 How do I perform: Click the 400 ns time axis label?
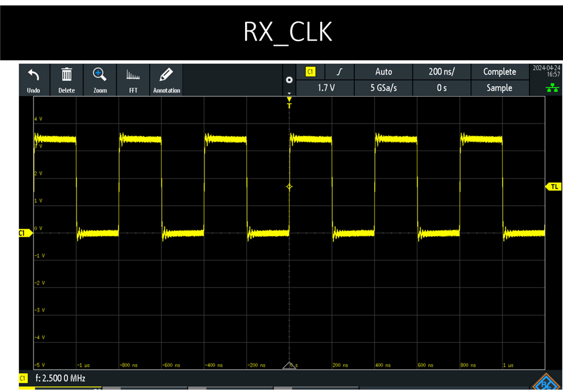pyautogui.click(x=383, y=365)
